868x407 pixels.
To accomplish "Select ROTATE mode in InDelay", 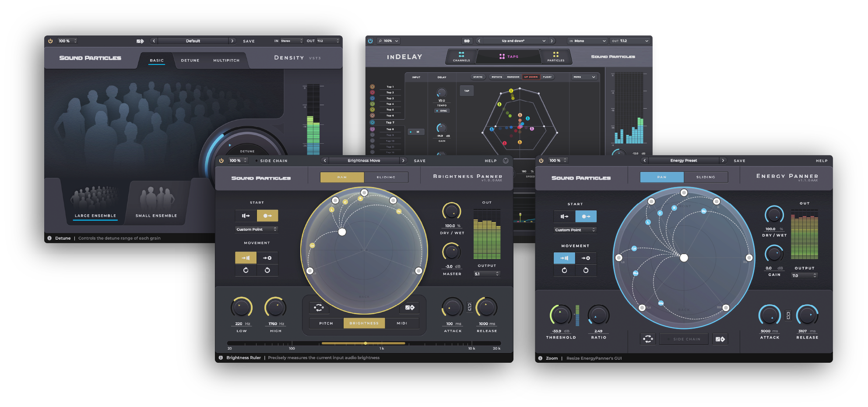I will click(x=497, y=77).
